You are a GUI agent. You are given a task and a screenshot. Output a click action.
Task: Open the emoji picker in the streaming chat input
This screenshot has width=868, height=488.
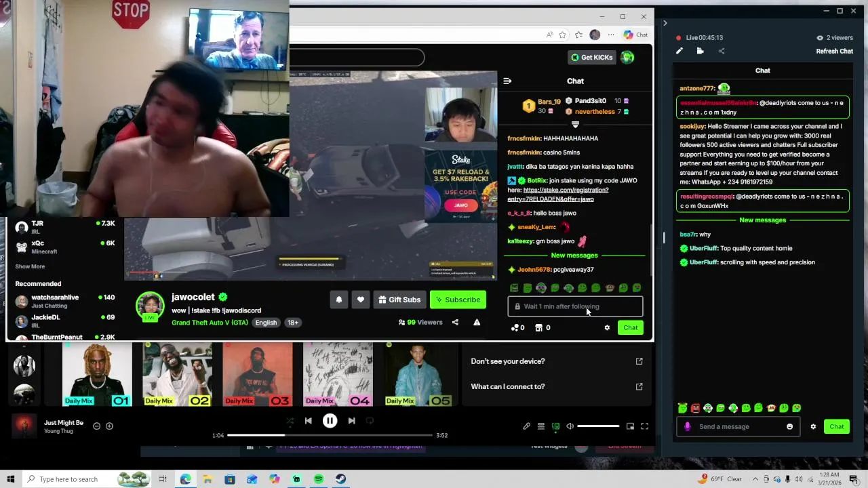[x=789, y=427]
